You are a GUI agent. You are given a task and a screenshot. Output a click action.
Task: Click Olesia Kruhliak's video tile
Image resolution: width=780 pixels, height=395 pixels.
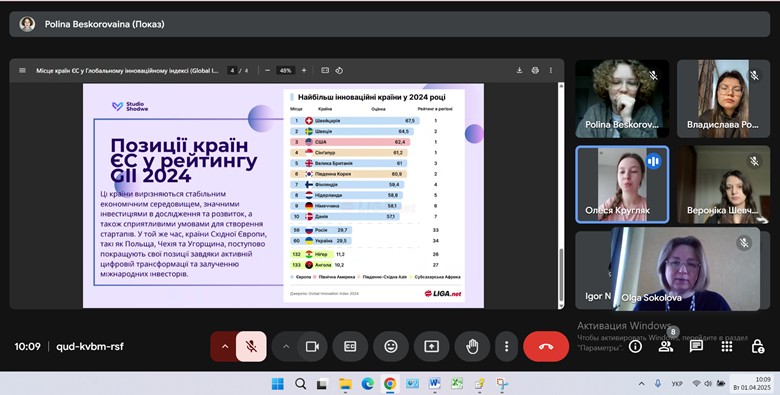(x=622, y=185)
